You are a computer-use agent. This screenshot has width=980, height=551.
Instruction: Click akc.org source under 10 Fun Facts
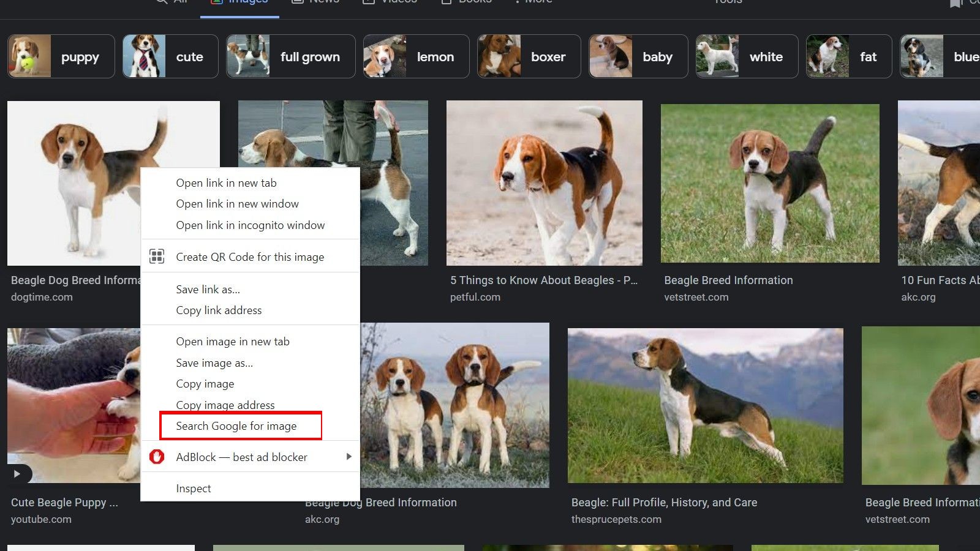pyautogui.click(x=918, y=297)
